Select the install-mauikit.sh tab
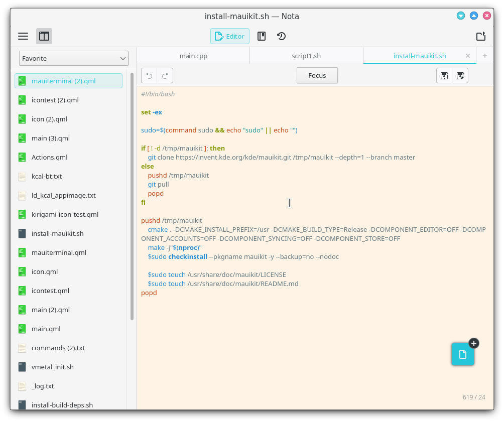Viewport: 504px width, 422px height. pyautogui.click(x=420, y=56)
